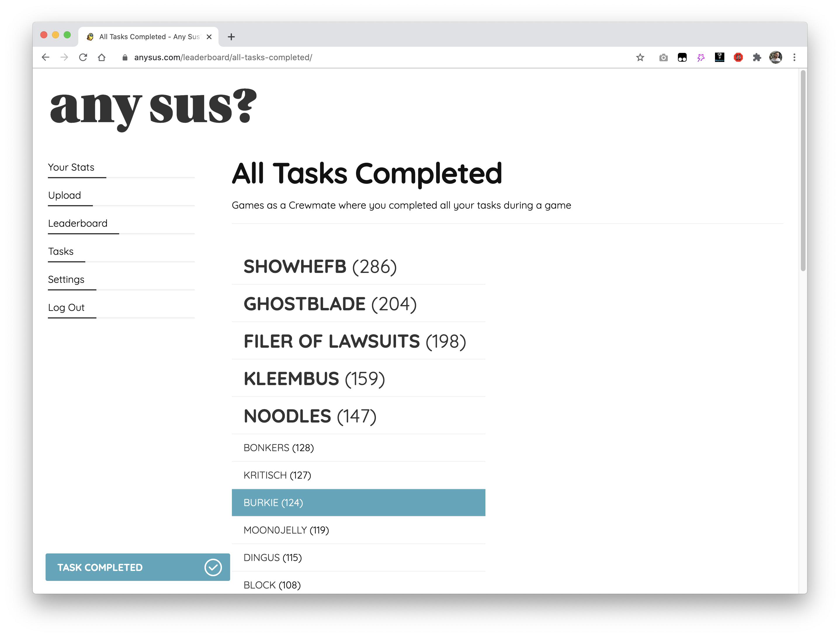Select the highlighted BURKIE leaderboard row
Viewport: 840px width, 637px height.
point(358,503)
